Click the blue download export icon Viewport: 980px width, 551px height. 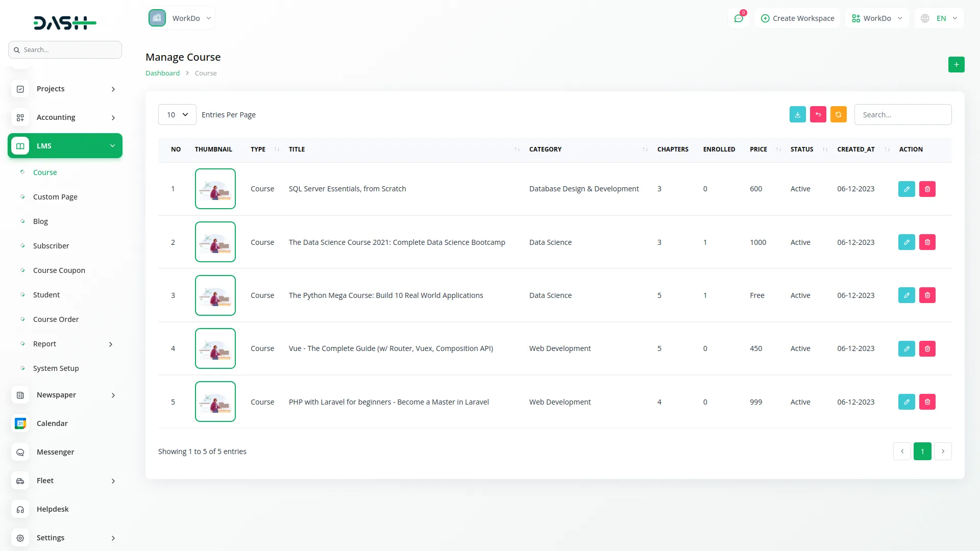coord(797,115)
